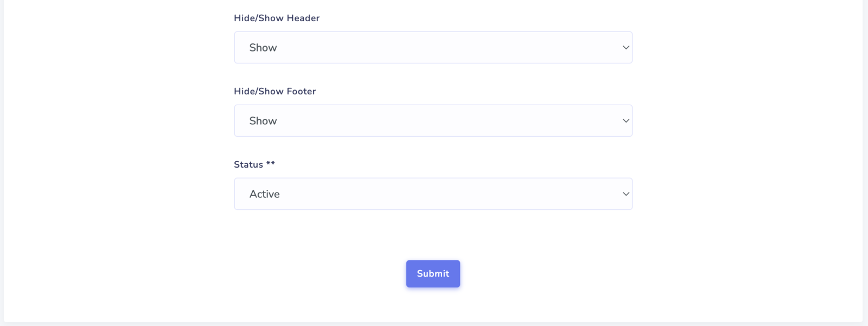
Task: Click the "Hide/Show Footer" field label
Action: (x=275, y=91)
